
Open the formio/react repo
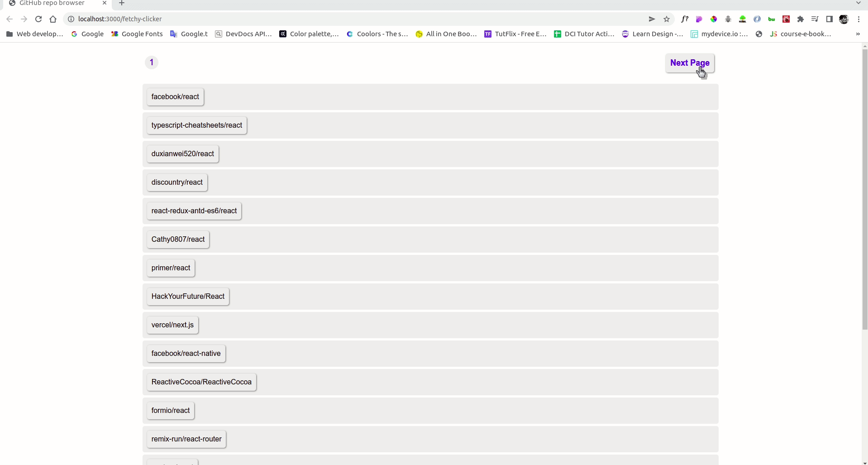pos(171,411)
